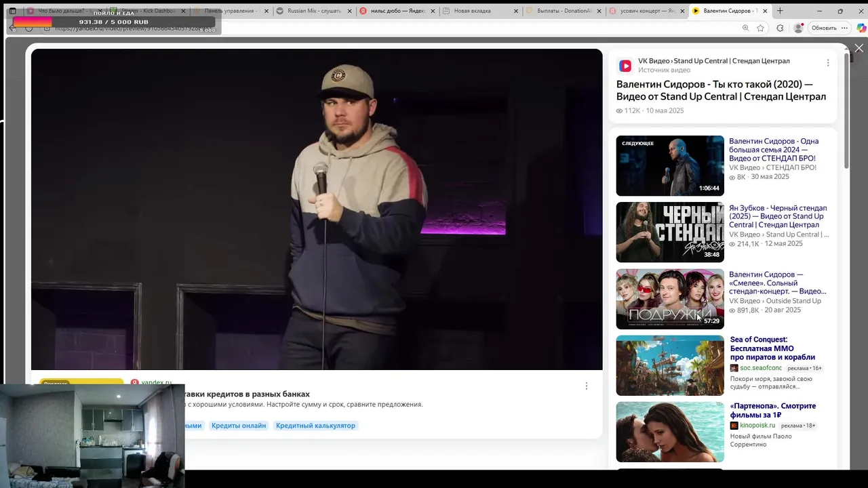
Task: Close the нильс дюбо tab
Action: (x=433, y=11)
